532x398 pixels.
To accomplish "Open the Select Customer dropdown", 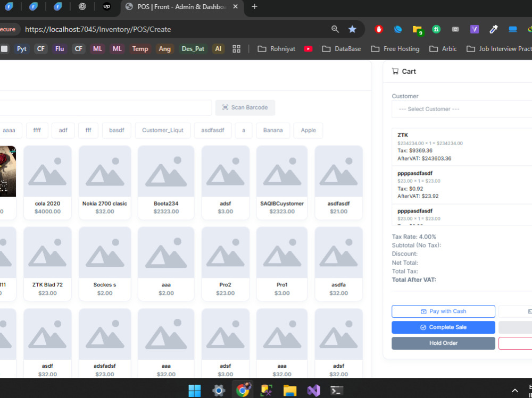I will coord(462,109).
